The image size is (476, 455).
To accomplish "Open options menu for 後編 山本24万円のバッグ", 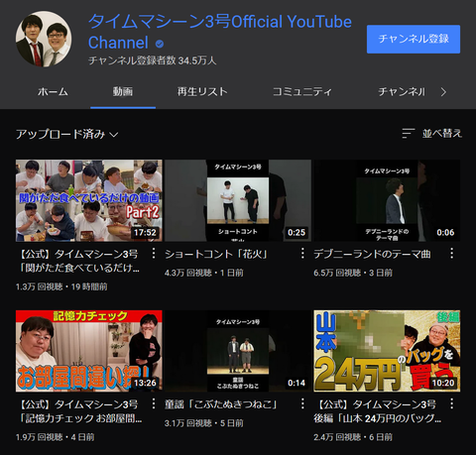I will tap(452, 403).
